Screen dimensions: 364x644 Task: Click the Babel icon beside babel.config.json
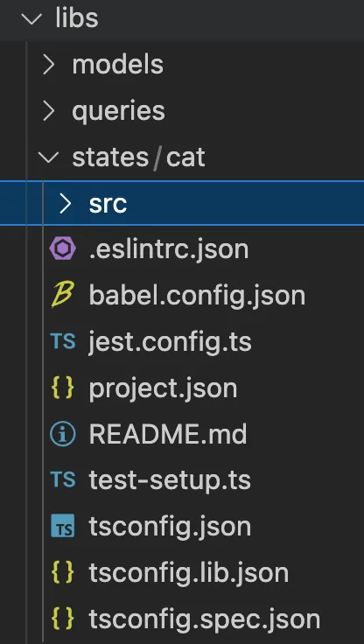click(x=62, y=295)
